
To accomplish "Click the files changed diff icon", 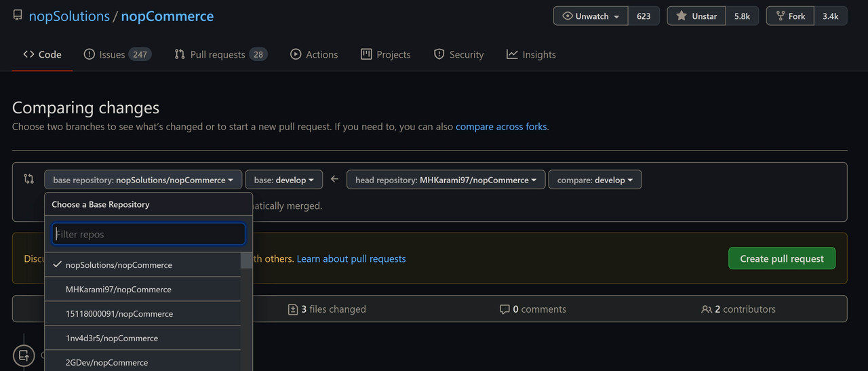I will pos(293,309).
